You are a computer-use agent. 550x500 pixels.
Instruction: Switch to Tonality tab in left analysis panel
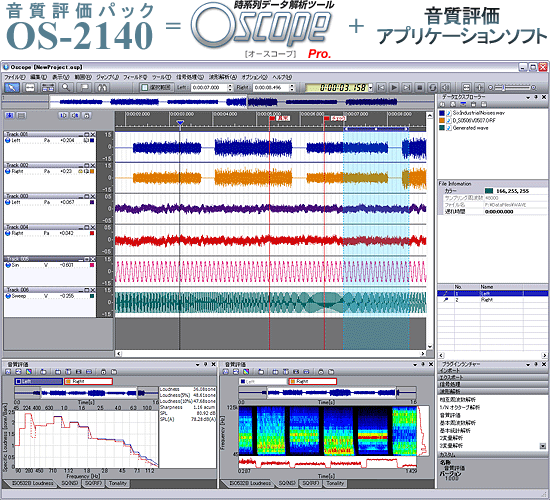pyautogui.click(x=118, y=483)
